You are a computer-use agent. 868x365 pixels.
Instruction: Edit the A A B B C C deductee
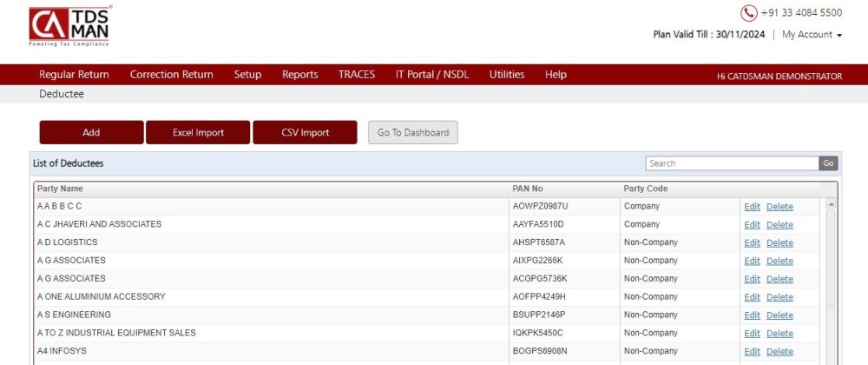click(x=752, y=207)
